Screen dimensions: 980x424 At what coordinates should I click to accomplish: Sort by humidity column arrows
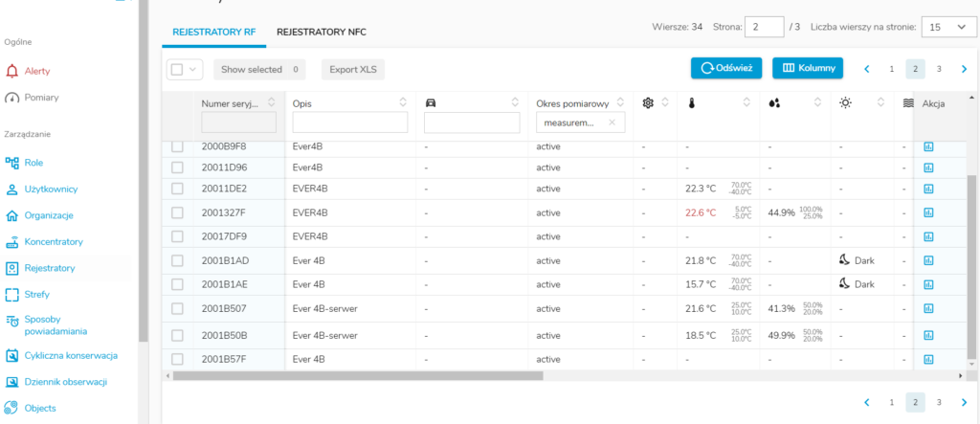817,102
